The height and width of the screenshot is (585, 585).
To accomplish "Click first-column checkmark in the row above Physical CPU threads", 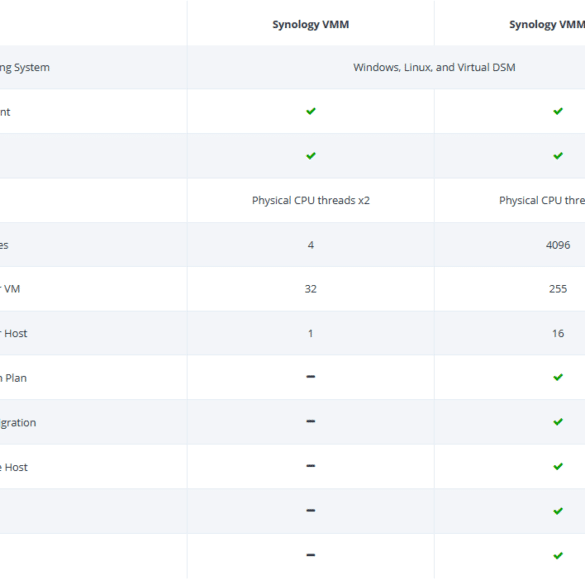I will 310,156.
